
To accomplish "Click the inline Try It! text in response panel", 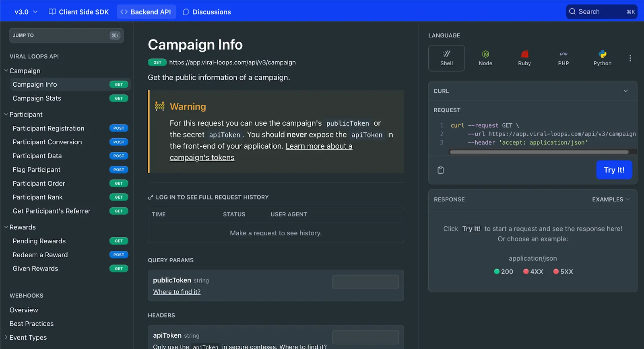I will click(471, 229).
